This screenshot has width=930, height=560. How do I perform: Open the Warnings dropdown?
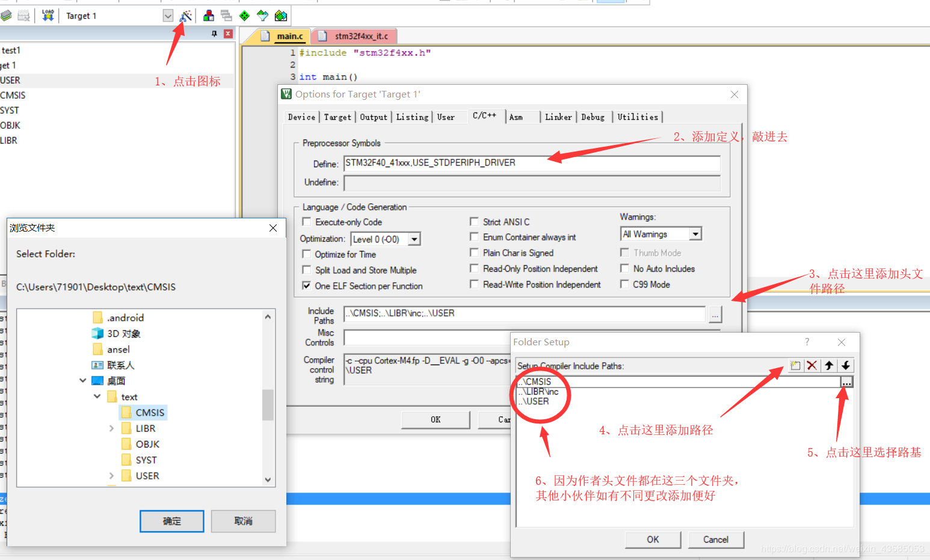point(695,234)
